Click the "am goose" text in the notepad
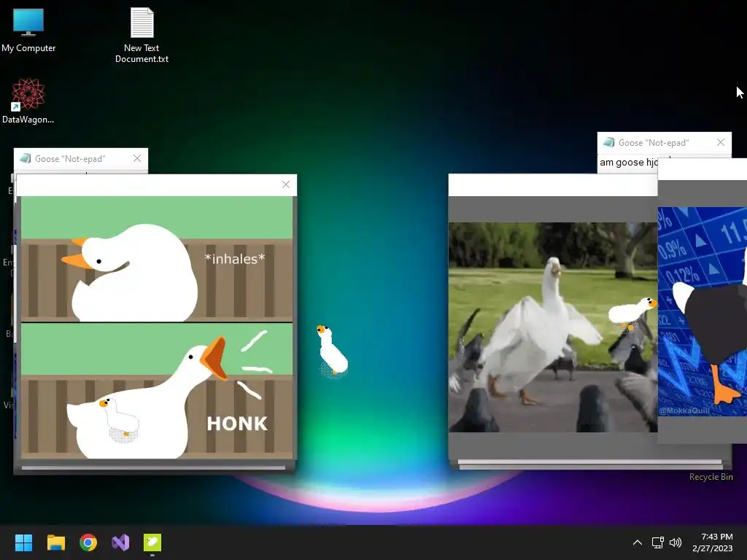The width and height of the screenshot is (747, 560). pyautogui.click(x=628, y=163)
